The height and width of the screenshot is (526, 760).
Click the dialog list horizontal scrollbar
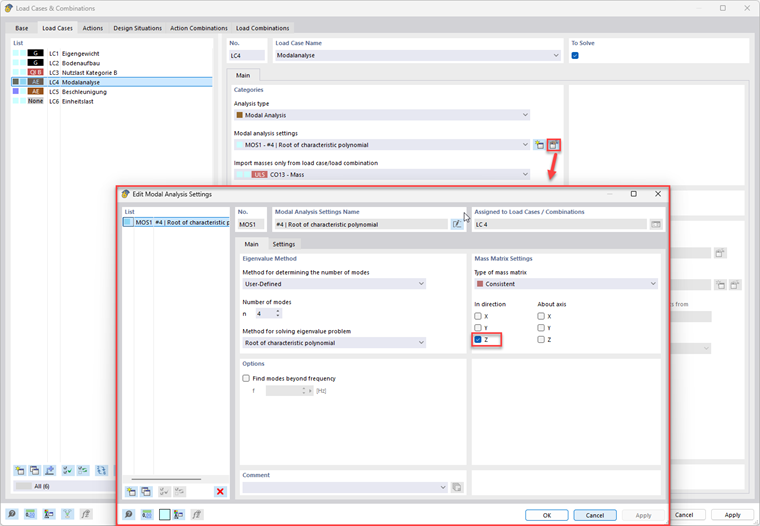click(x=166, y=479)
